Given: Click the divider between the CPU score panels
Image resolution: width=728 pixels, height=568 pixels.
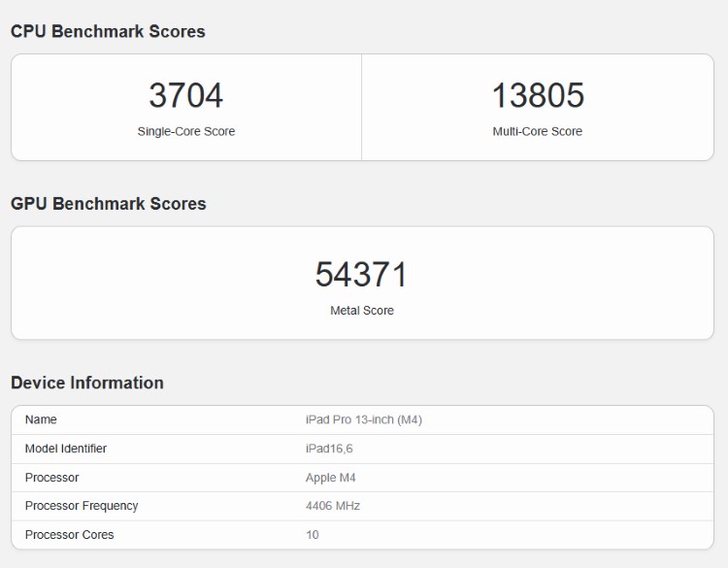Looking at the screenshot, I should pyautogui.click(x=361, y=107).
